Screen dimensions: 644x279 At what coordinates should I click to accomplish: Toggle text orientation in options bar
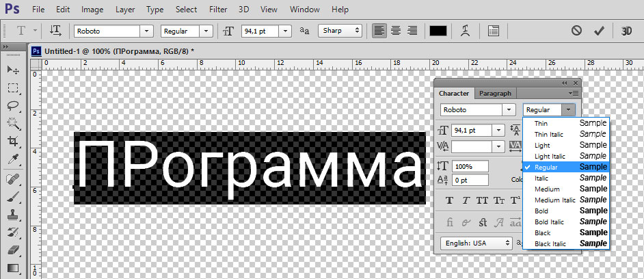tap(55, 31)
